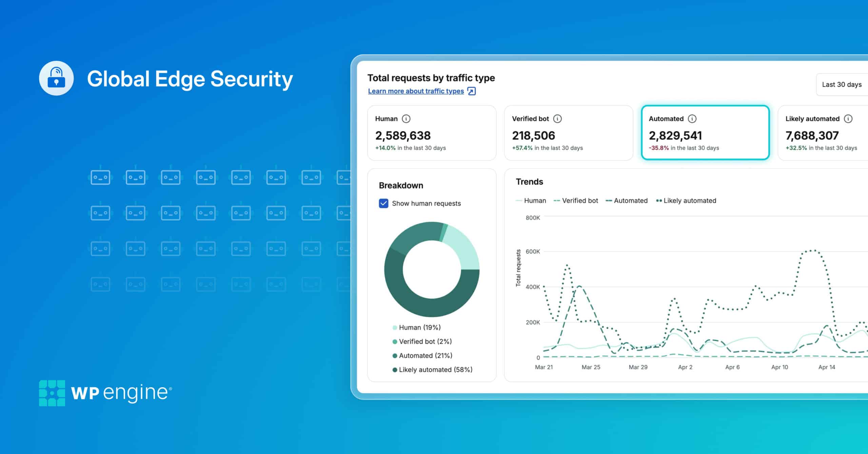
Task: Uncheck the Show human requests checkbox
Action: [383, 203]
